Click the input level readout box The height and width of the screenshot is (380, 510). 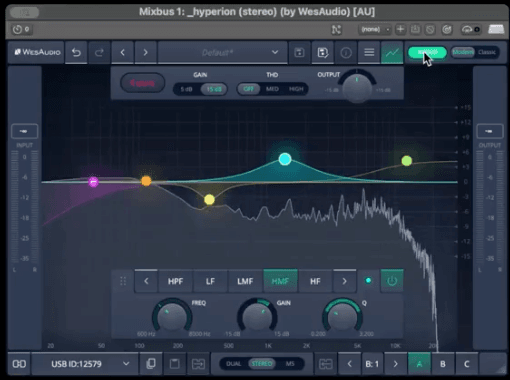coord(25,131)
